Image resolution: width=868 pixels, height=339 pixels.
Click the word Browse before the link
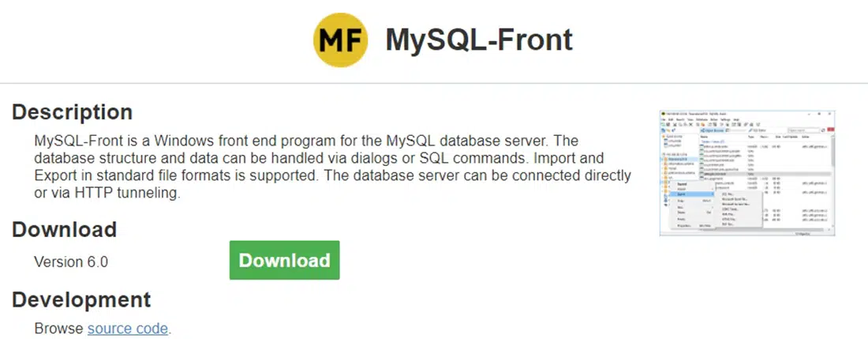pos(59,328)
